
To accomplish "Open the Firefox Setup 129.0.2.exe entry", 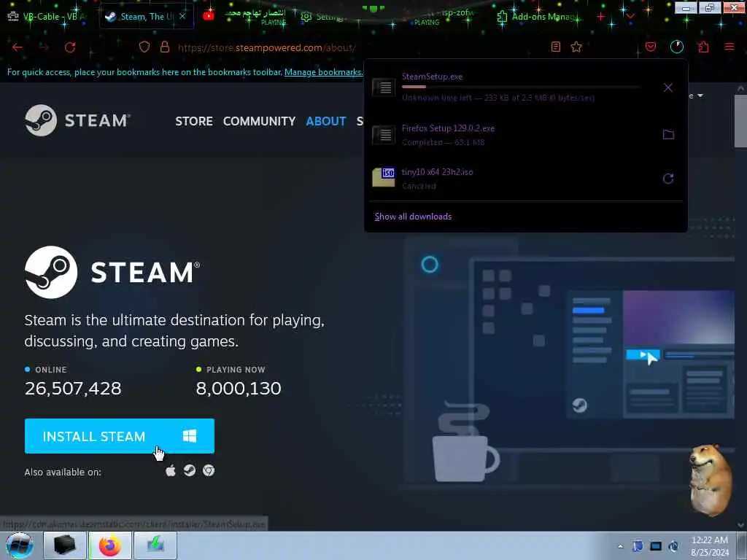I will coord(514,135).
